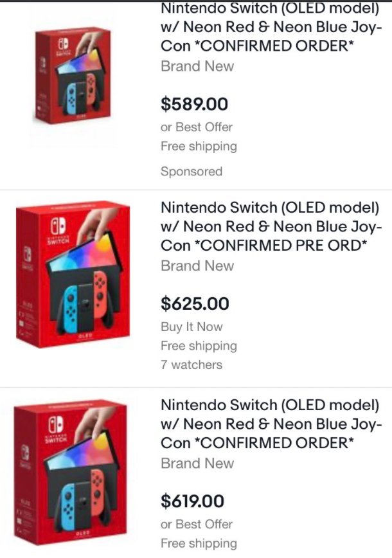392x558 pixels.
Task: Click "Free shipping" above the 7 watchers text
Action: (199, 346)
